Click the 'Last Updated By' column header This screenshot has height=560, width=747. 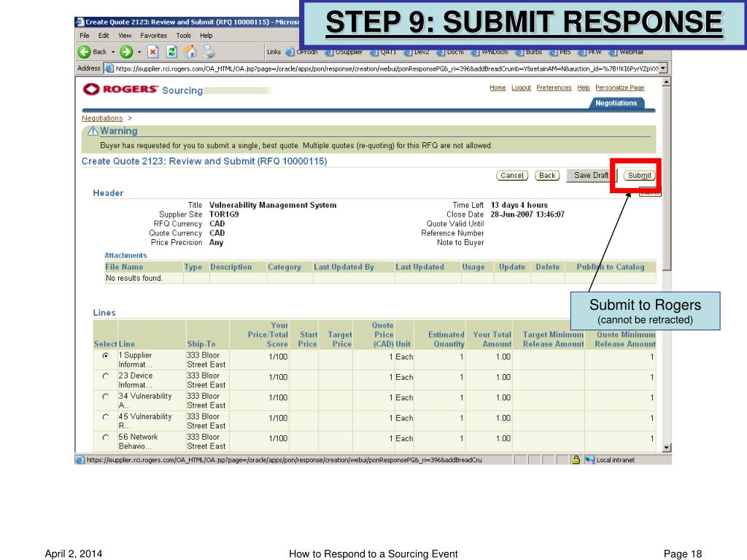point(344,267)
